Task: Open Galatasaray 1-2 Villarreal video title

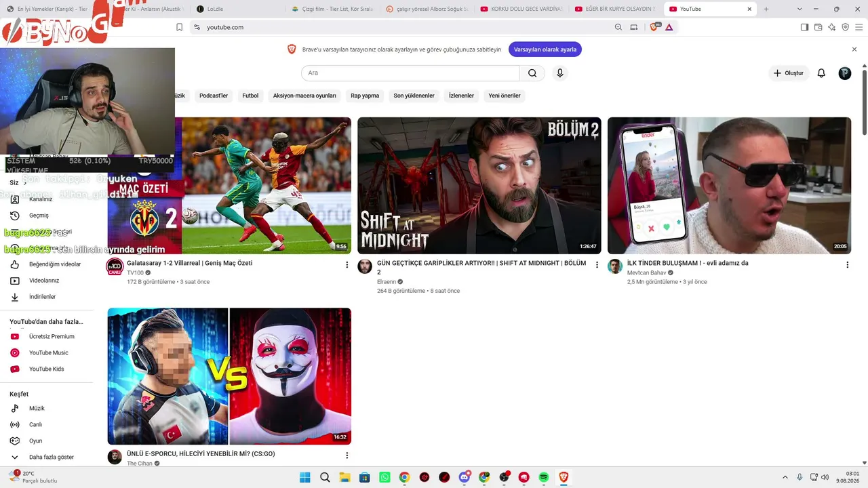Action: (x=190, y=263)
